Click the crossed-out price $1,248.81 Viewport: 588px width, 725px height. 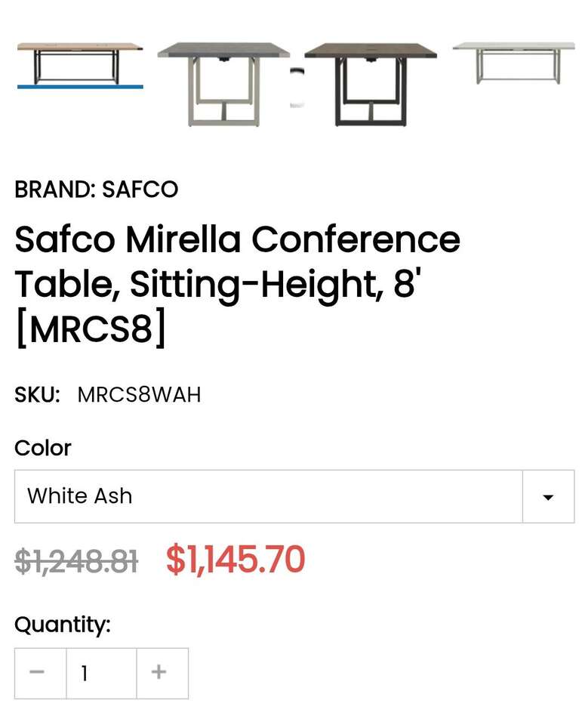(x=76, y=561)
